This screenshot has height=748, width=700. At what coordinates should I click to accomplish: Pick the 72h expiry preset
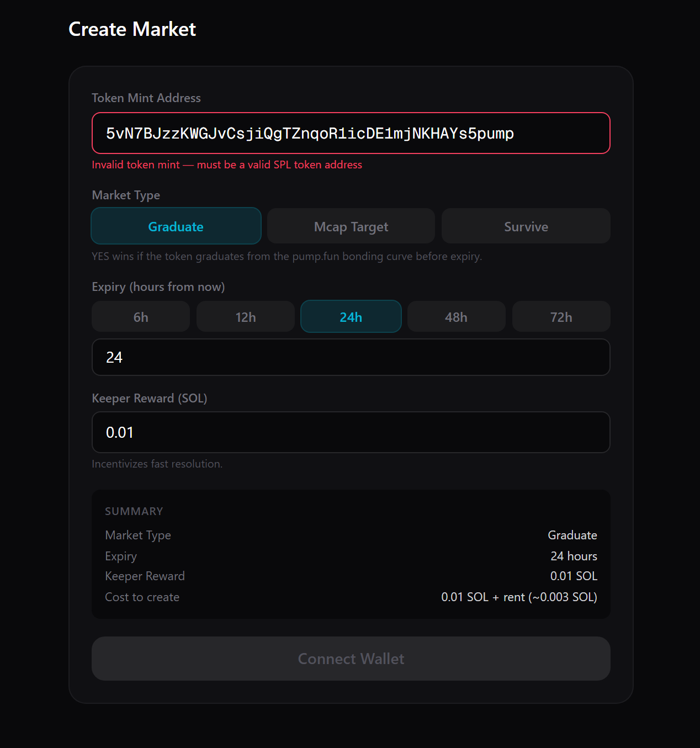click(561, 316)
